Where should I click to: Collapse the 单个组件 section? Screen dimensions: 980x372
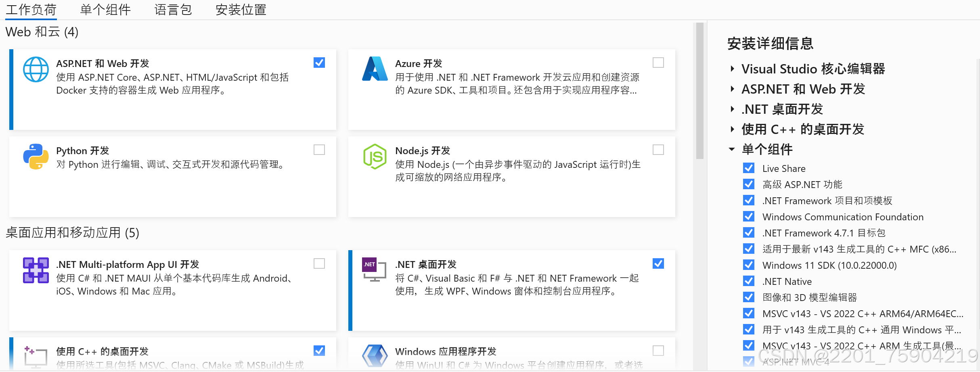[x=732, y=149]
